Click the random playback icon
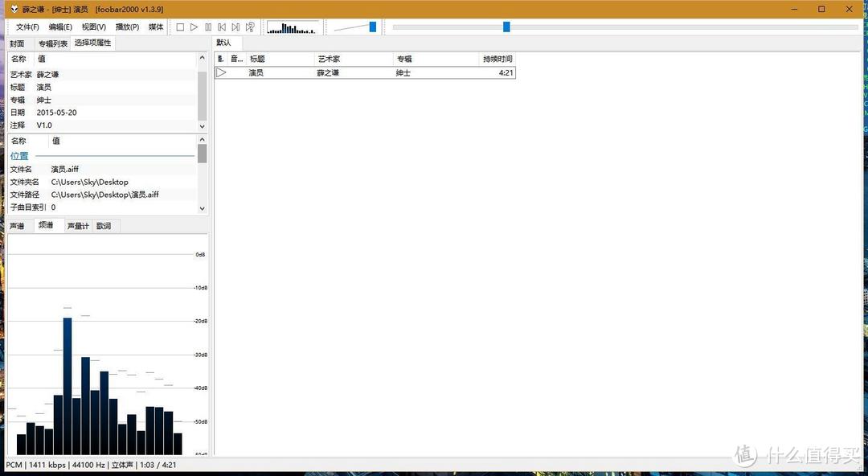This screenshot has height=476, width=868. [x=250, y=27]
